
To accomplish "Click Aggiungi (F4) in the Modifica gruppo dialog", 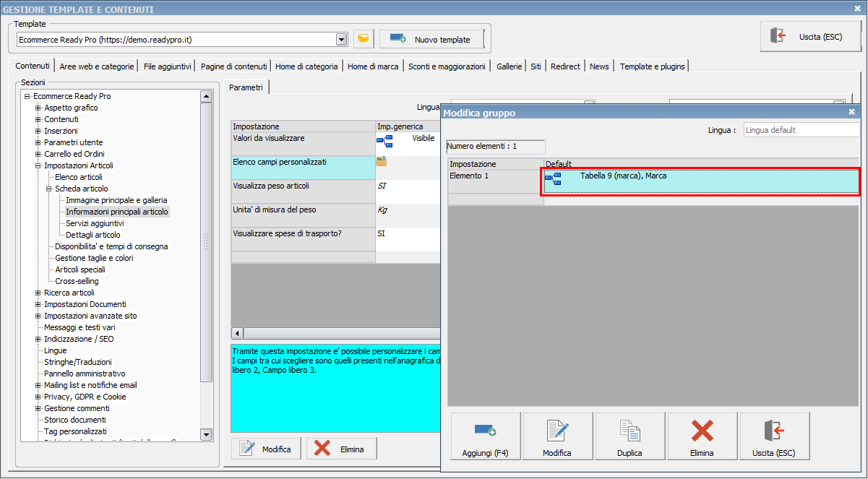I will click(x=486, y=436).
